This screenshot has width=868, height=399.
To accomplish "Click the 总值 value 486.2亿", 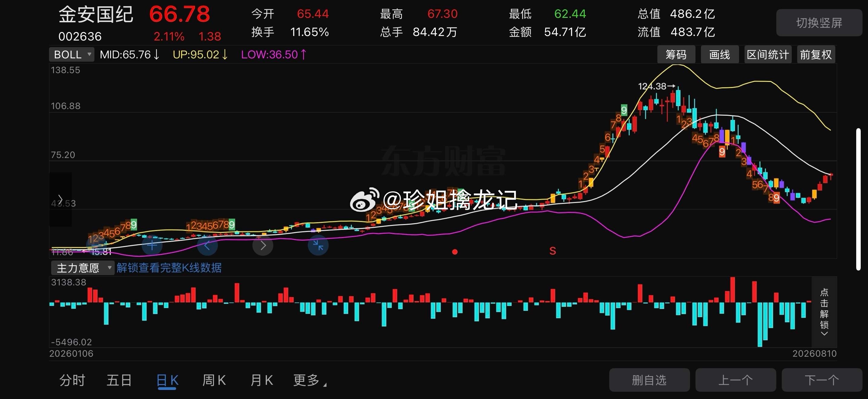I will 692,14.
